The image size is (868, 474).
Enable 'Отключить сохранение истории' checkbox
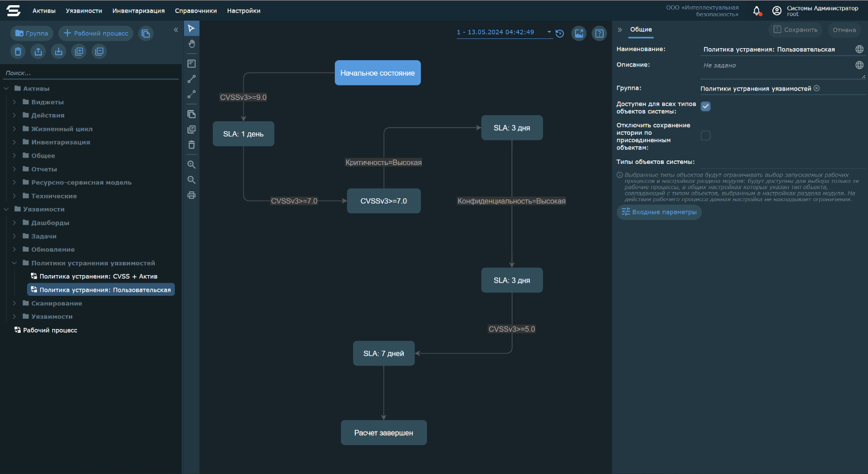click(706, 136)
